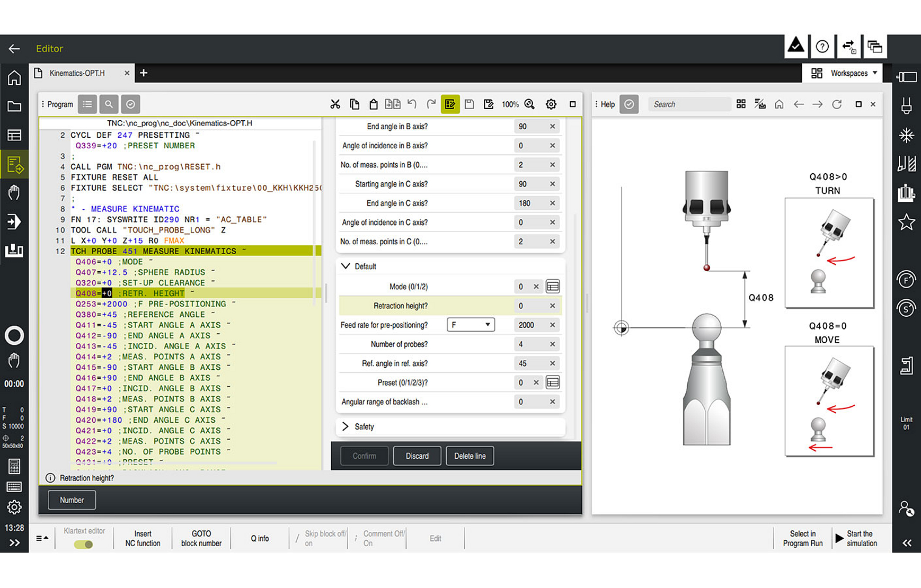
Task: Go to Home in left sidebar
Action: pos(14,78)
